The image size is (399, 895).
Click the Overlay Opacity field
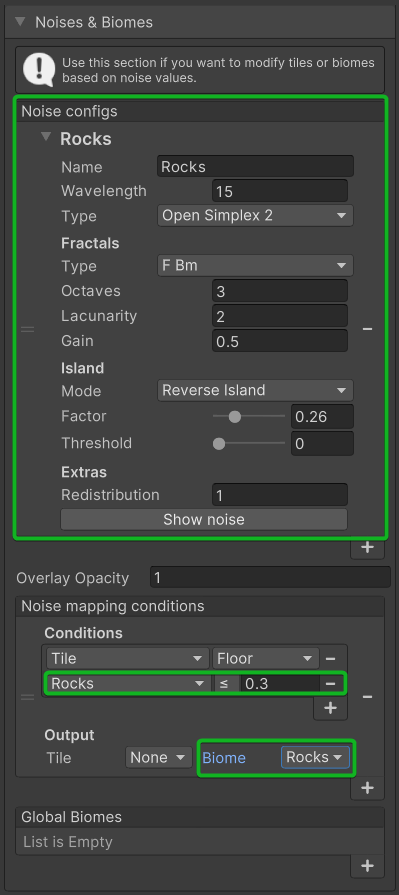[x=271, y=578]
